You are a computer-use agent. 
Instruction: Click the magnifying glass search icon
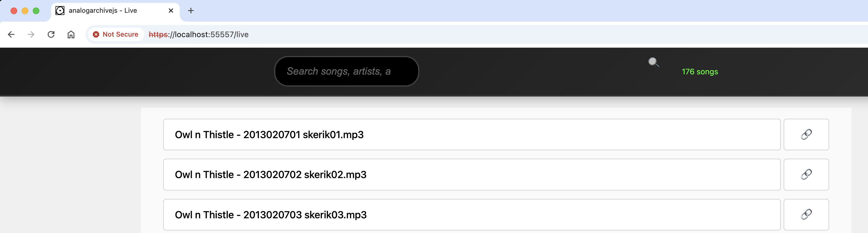tap(653, 63)
